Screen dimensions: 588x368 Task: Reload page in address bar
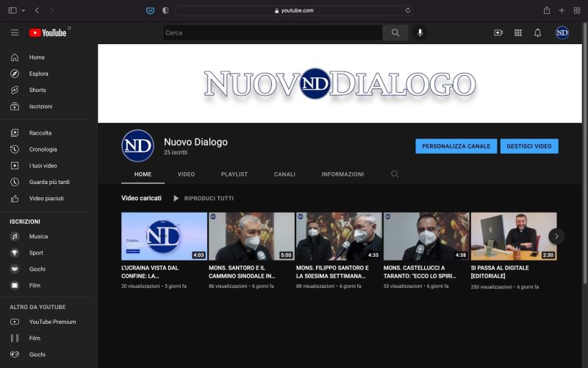point(408,10)
